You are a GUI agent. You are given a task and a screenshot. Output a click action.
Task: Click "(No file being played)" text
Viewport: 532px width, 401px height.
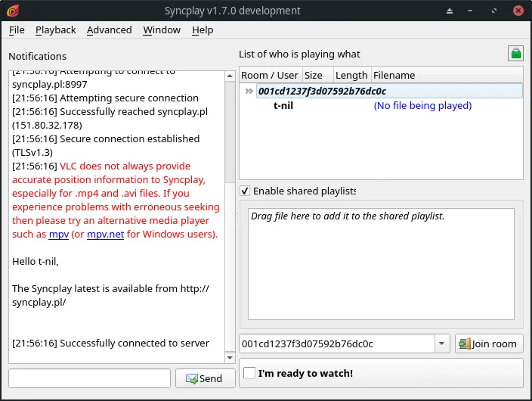point(422,106)
